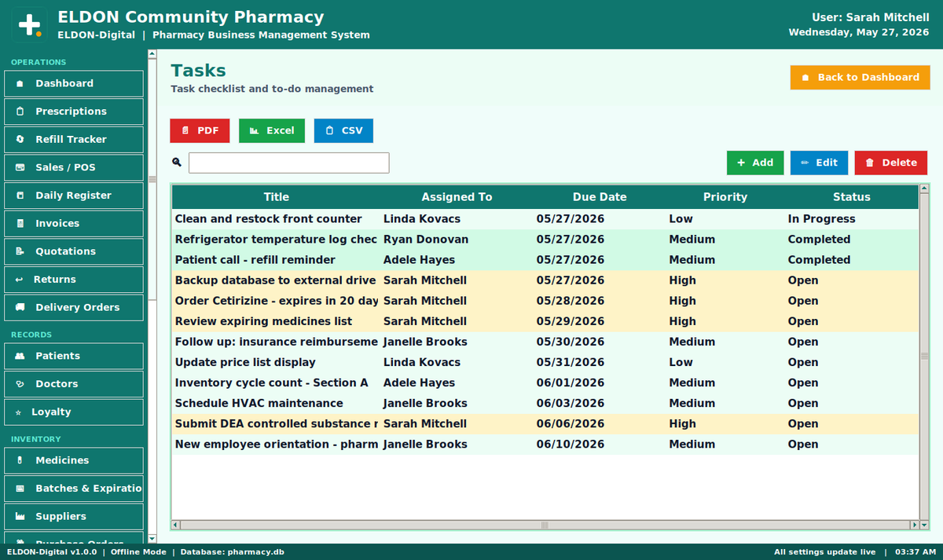
Task: Select 'Clean and restock front counter' task
Action: click(545, 219)
